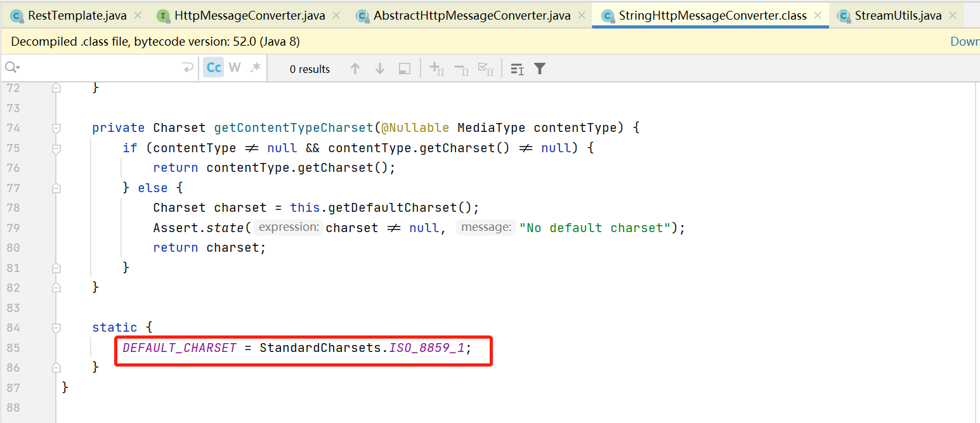Image resolution: width=980 pixels, height=423 pixels.
Task: Click ISO_8859_1 constant on line 85
Action: click(427, 348)
